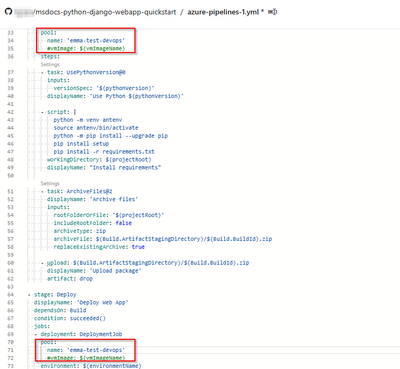Click the 'jobs:' line 68
The image size is (400, 369).
click(x=42, y=326)
